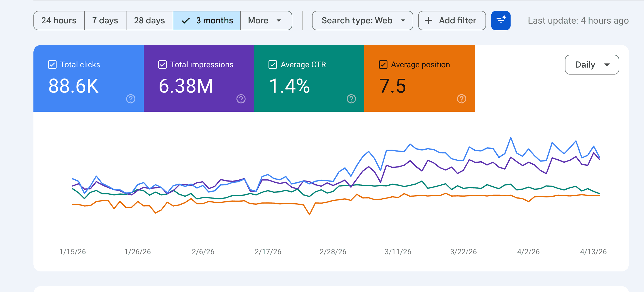644x292 pixels.
Task: Click the 2/6/26 axis date label
Action: pos(203,252)
